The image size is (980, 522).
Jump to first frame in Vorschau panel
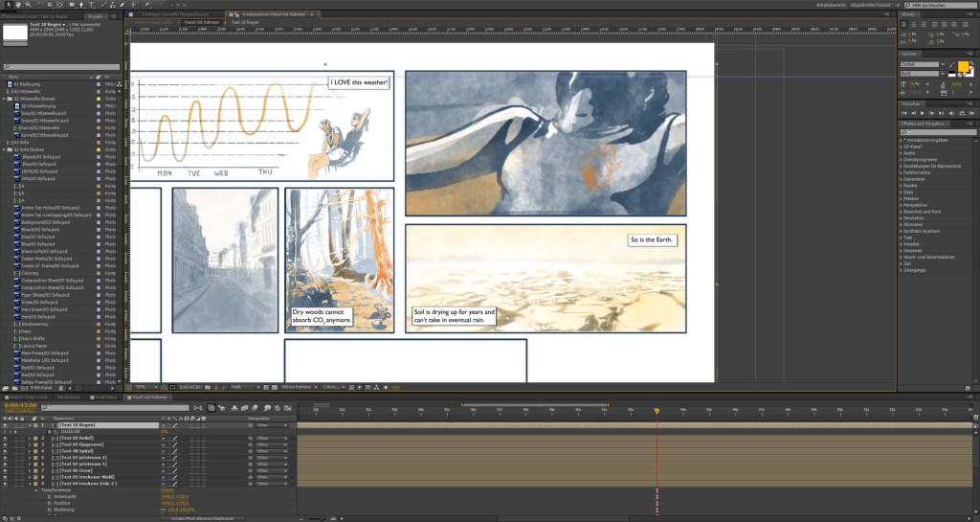coord(903,113)
